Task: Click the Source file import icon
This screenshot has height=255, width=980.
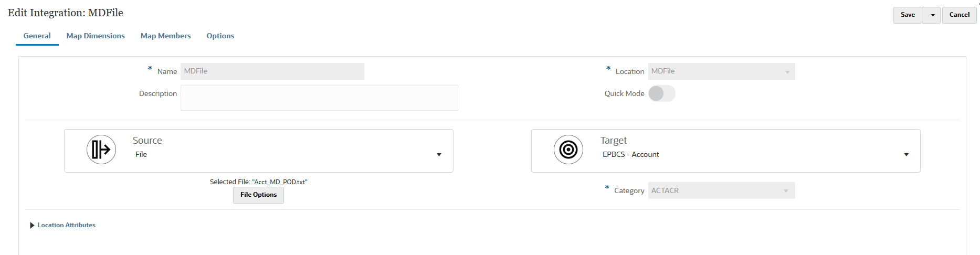Action: pos(101,150)
